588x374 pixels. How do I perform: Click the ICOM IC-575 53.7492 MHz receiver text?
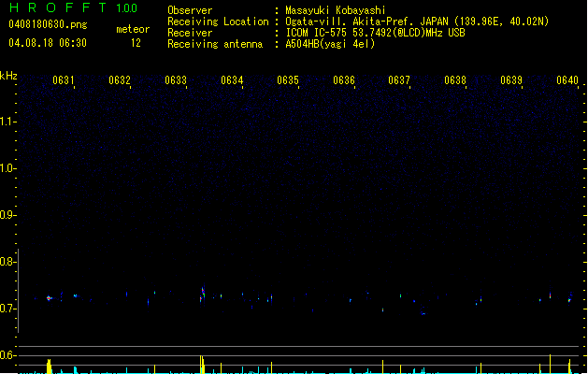(x=376, y=33)
